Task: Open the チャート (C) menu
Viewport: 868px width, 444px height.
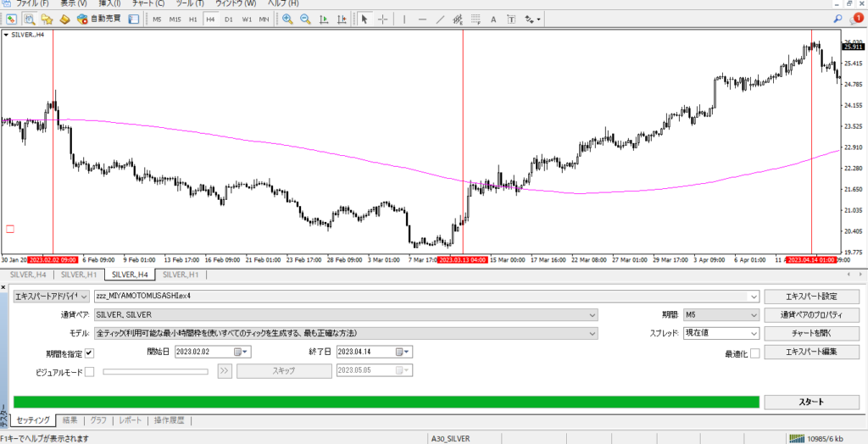Action: tap(147, 3)
